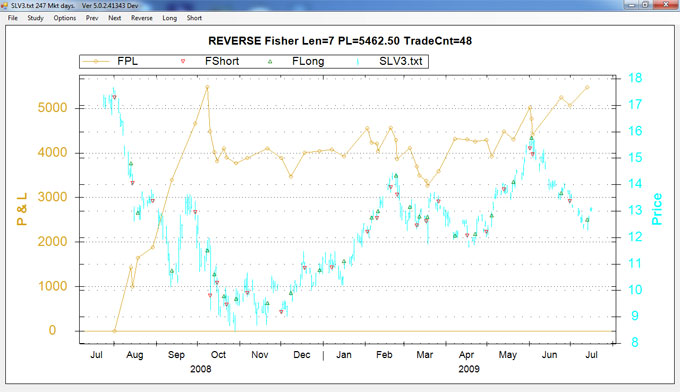Select the Reverse menu item
The height and width of the screenshot is (392, 680).
pyautogui.click(x=142, y=18)
